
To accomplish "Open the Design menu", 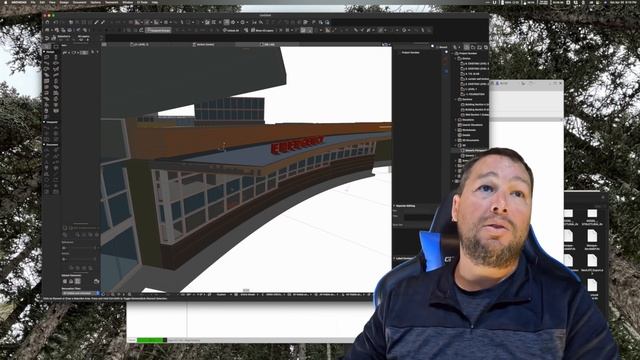I will pyautogui.click(x=64, y=2).
